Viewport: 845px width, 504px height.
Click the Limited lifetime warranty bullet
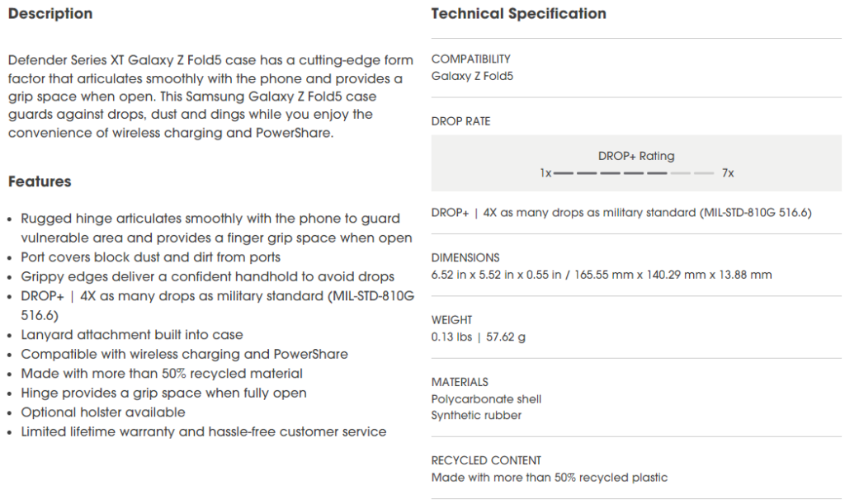tap(203, 431)
